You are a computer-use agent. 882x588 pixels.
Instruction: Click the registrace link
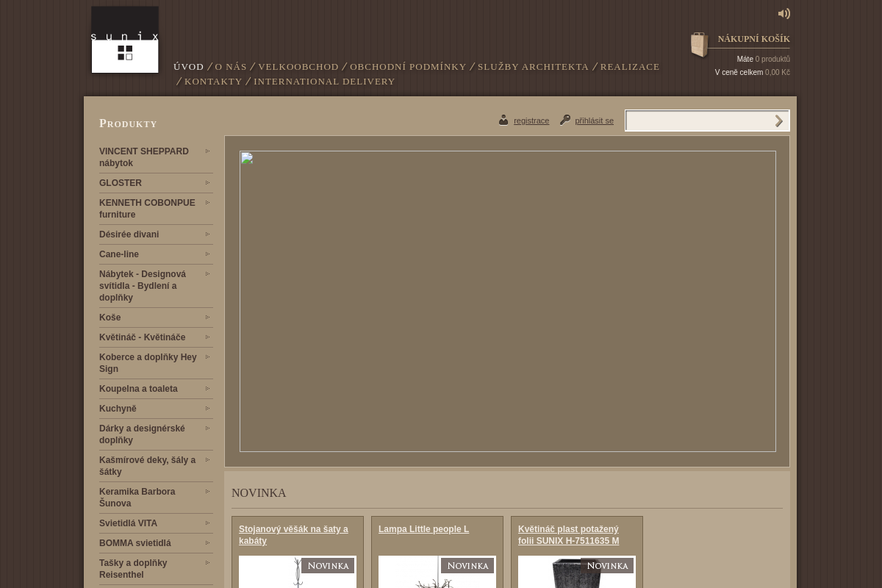point(531,121)
